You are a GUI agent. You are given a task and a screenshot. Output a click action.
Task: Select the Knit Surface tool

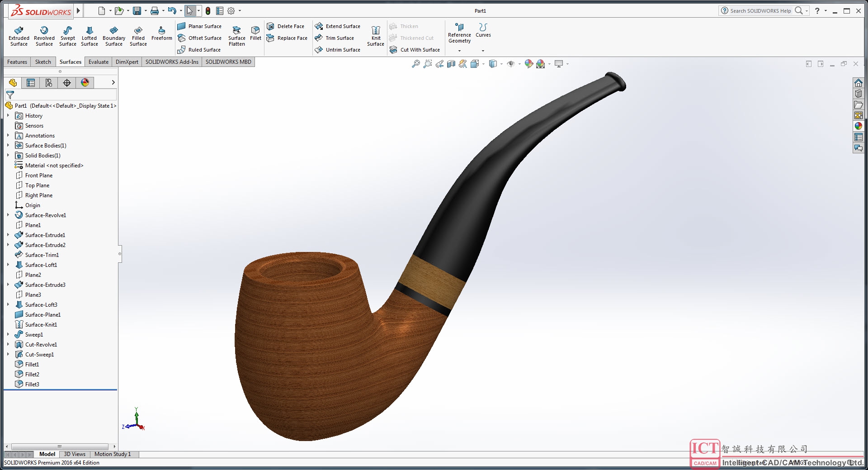click(x=376, y=36)
